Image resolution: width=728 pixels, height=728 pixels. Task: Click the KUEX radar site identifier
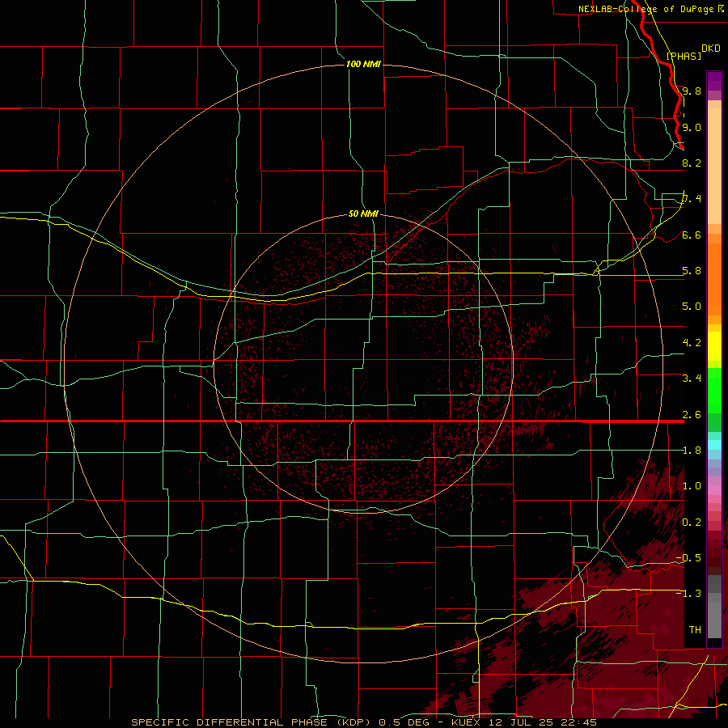pyautogui.click(x=467, y=722)
